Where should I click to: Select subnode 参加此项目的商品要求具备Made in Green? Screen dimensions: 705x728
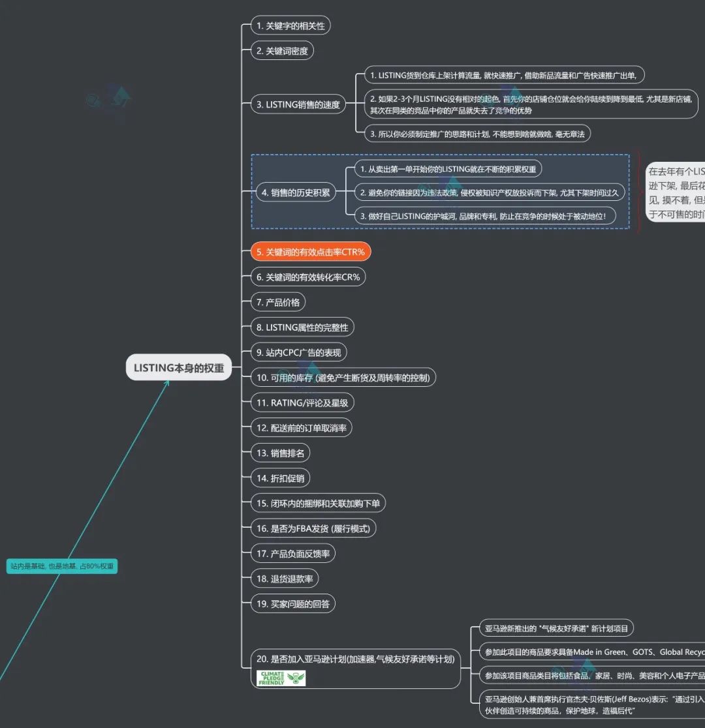(x=592, y=652)
